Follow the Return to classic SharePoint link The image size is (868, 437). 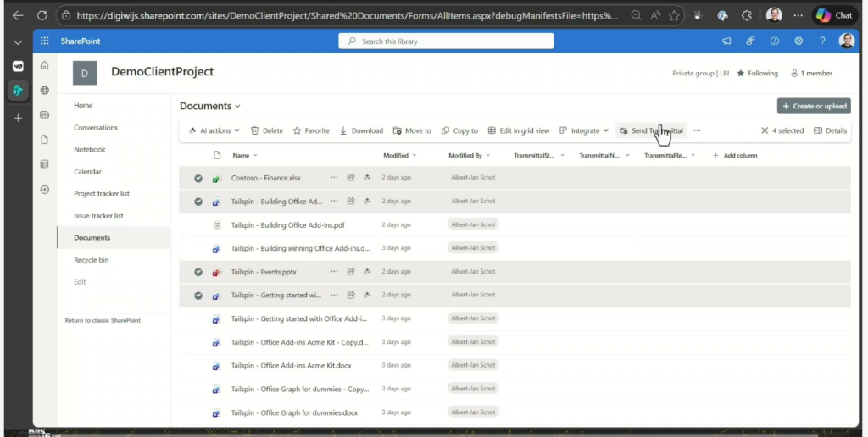tap(103, 320)
